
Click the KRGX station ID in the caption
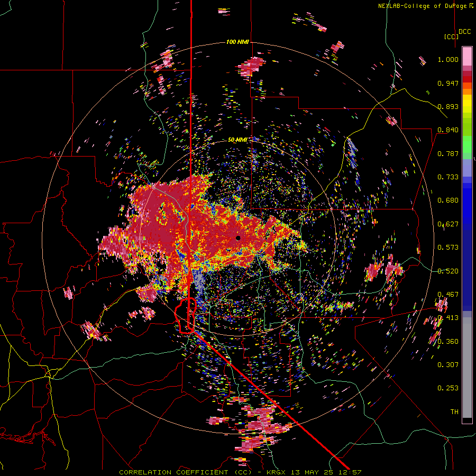coord(276,472)
